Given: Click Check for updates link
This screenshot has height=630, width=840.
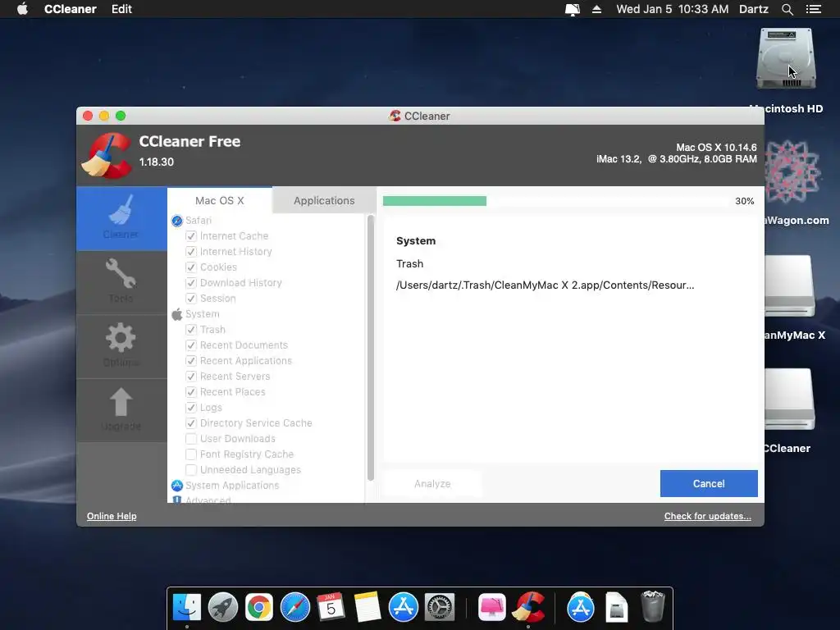Looking at the screenshot, I should (x=708, y=517).
